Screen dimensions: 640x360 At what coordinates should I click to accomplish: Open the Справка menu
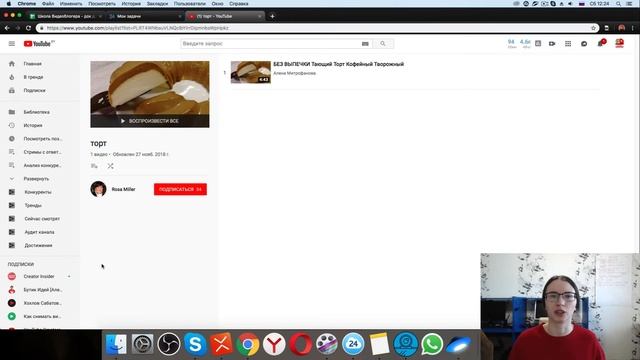(239, 4)
